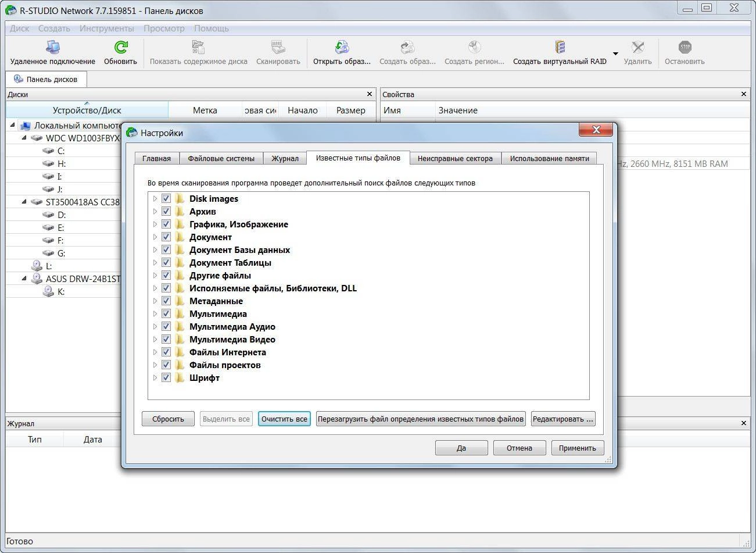Image resolution: width=756 pixels, height=553 pixels.
Task: Select drive D: partition icon
Action: click(x=48, y=215)
